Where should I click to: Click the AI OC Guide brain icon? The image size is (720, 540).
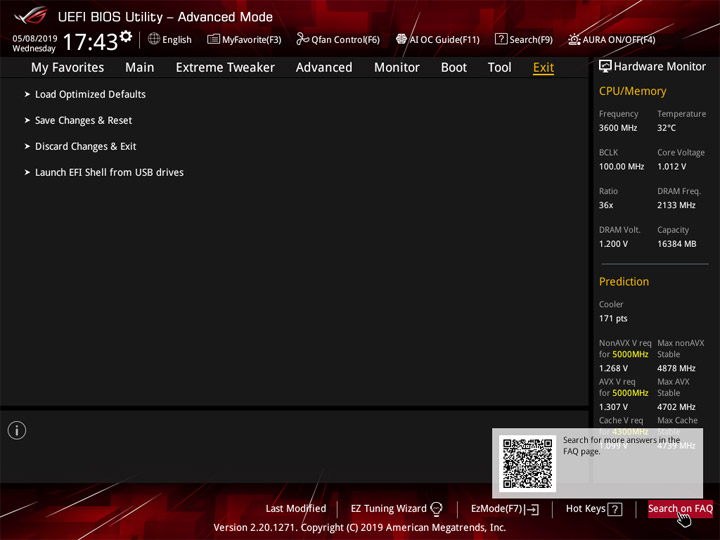click(401, 39)
